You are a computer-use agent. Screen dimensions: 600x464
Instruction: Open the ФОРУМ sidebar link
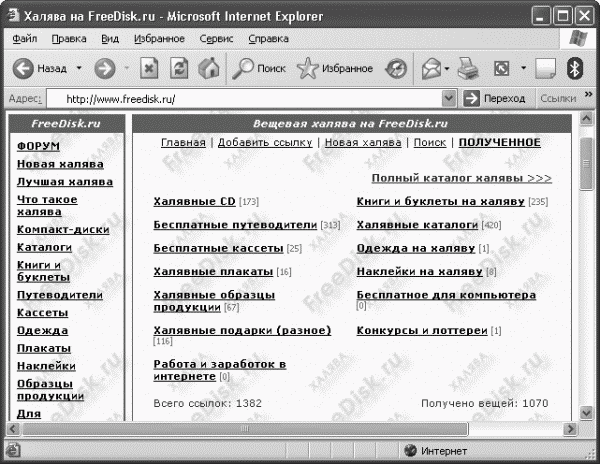point(38,146)
